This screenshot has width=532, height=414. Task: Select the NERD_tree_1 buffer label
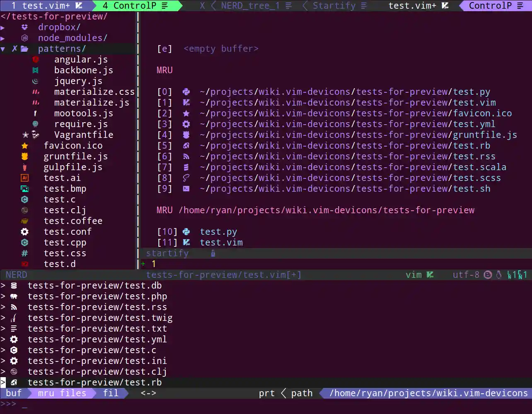[x=249, y=6]
